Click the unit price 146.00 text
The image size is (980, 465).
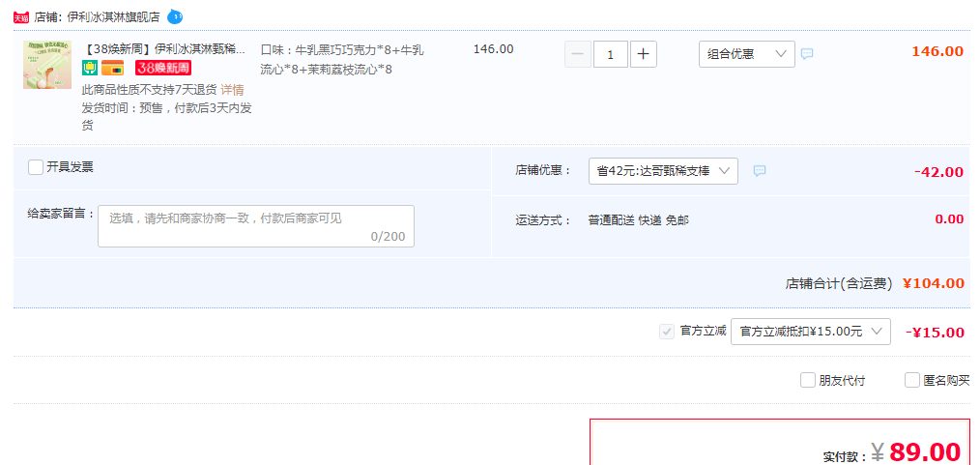click(x=494, y=48)
